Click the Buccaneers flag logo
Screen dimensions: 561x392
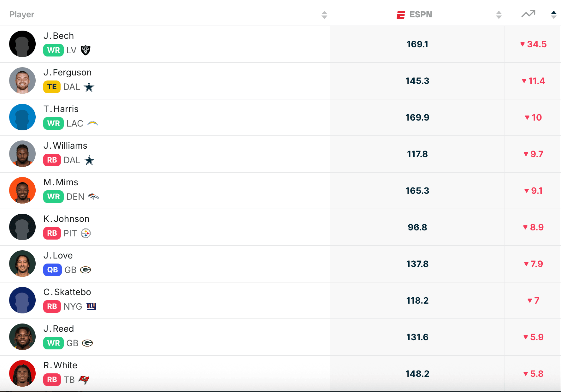84,380
